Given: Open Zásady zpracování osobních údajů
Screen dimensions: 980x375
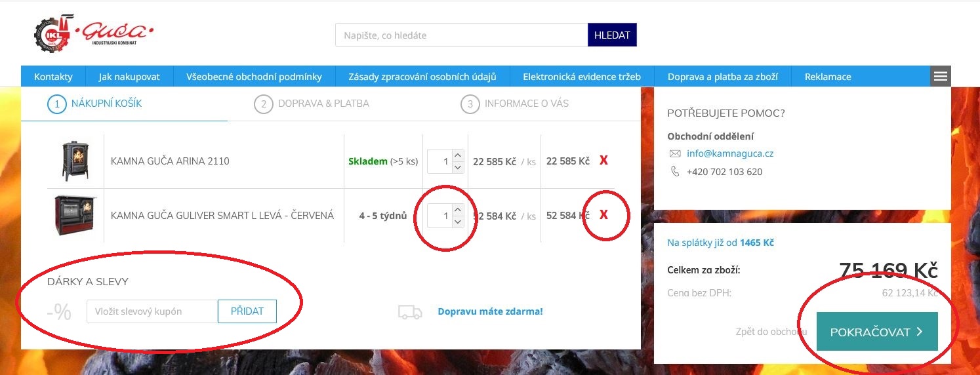Looking at the screenshot, I should [x=422, y=77].
